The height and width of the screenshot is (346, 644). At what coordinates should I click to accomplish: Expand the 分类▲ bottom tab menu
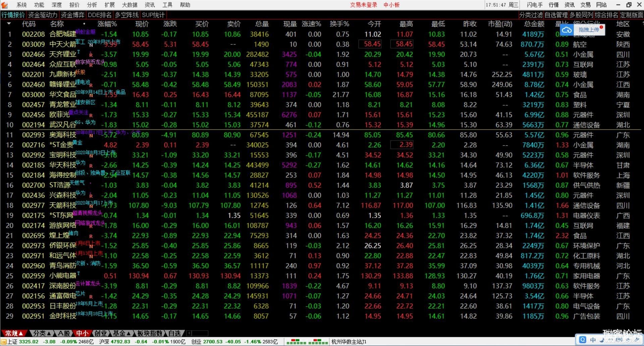(42, 333)
